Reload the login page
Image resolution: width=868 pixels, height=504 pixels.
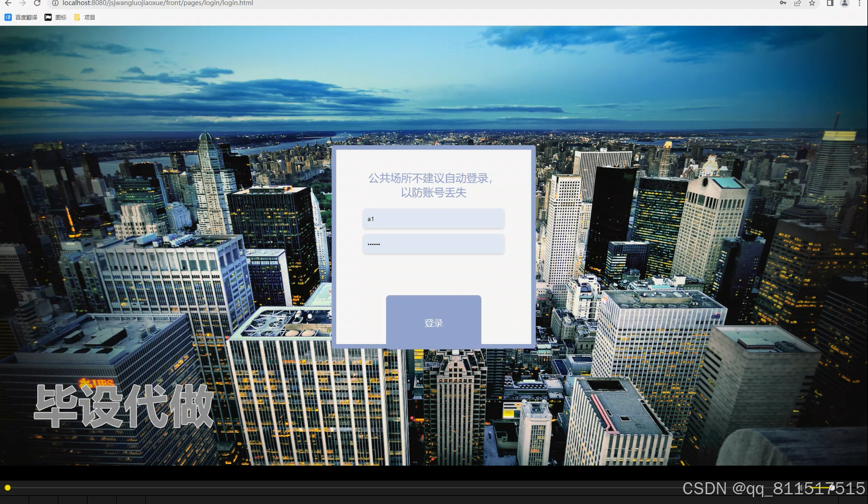click(37, 3)
